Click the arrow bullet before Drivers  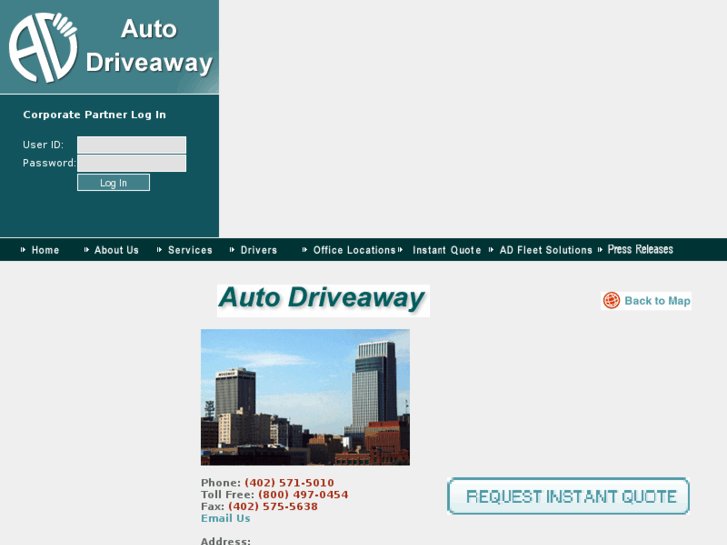[x=232, y=250]
